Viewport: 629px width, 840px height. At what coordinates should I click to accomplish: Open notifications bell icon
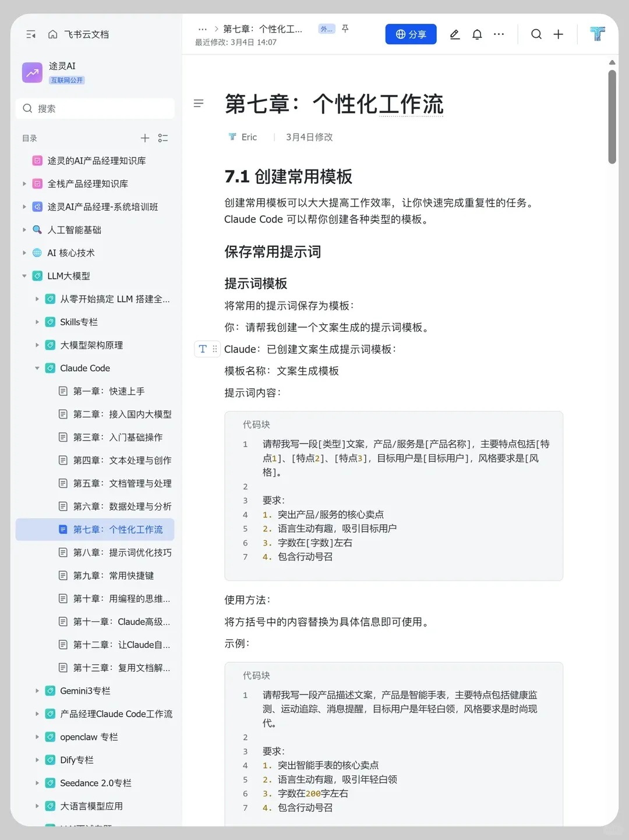(477, 34)
